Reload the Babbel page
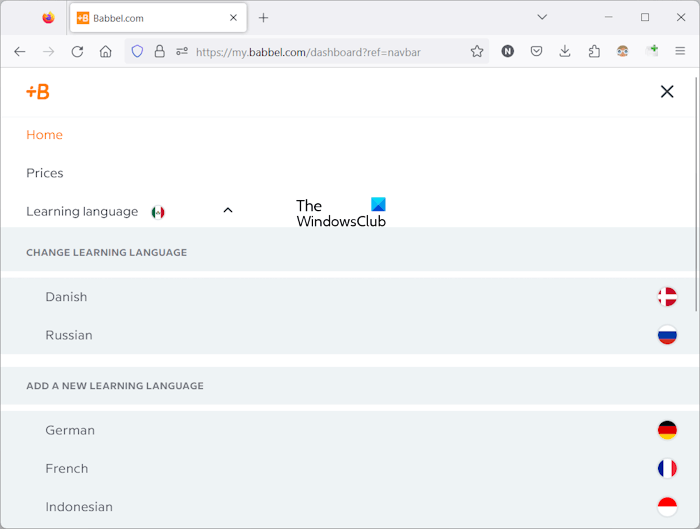This screenshot has height=529, width=700. pyautogui.click(x=77, y=52)
